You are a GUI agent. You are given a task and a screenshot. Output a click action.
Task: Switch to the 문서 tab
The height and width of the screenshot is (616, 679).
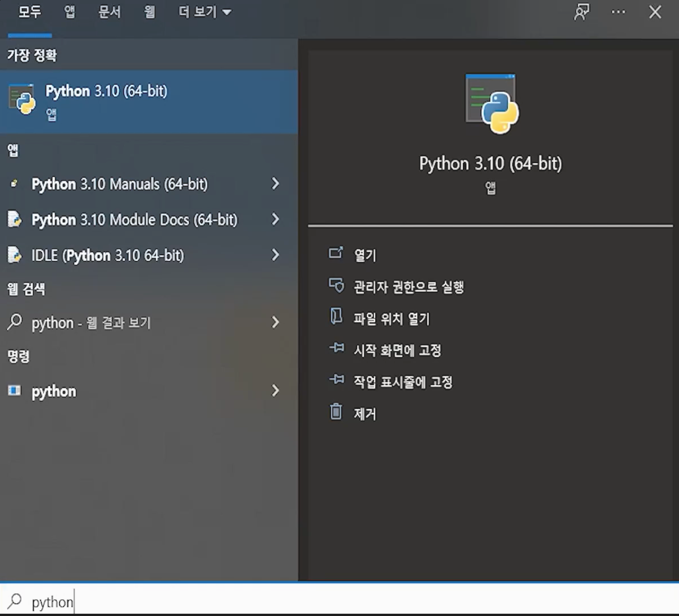tap(110, 12)
